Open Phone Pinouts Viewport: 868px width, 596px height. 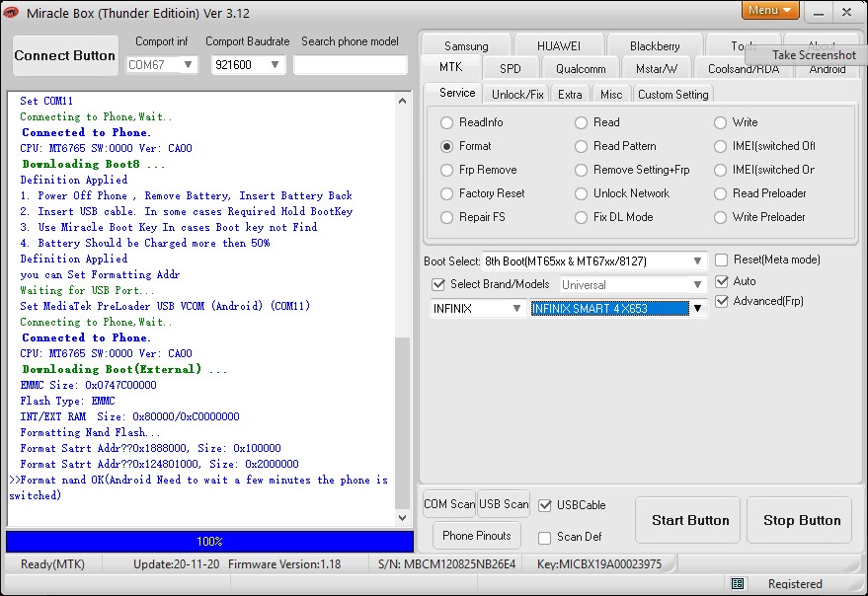click(x=477, y=536)
